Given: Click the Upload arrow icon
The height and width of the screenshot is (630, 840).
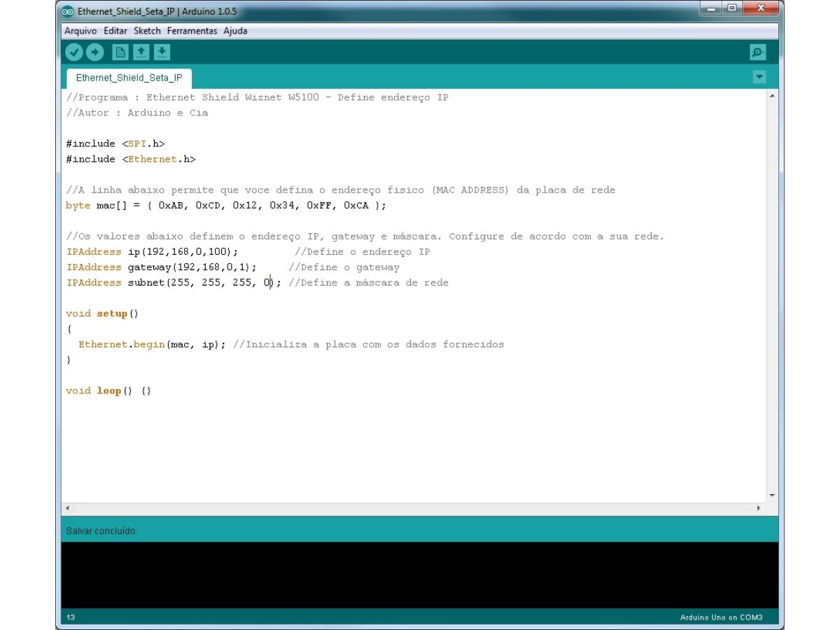Looking at the screenshot, I should (94, 52).
